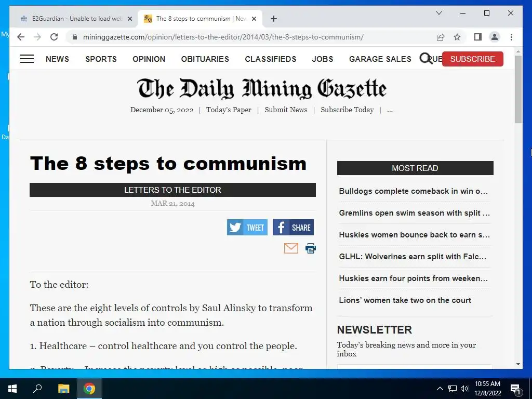Open the SPORTS menu section

pyautogui.click(x=101, y=59)
